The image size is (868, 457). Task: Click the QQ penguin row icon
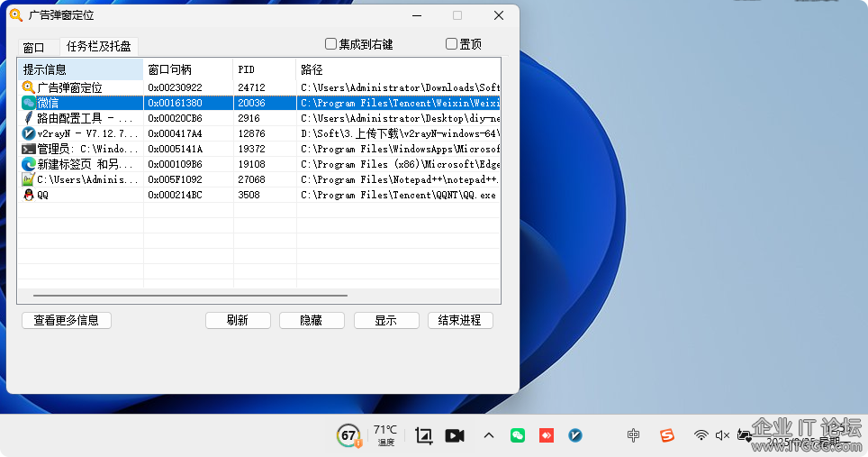[28, 195]
